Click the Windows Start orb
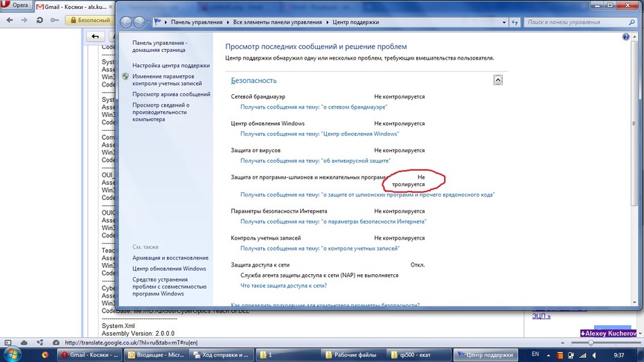Image resolution: width=644 pixels, height=362 pixels. (x=12, y=354)
